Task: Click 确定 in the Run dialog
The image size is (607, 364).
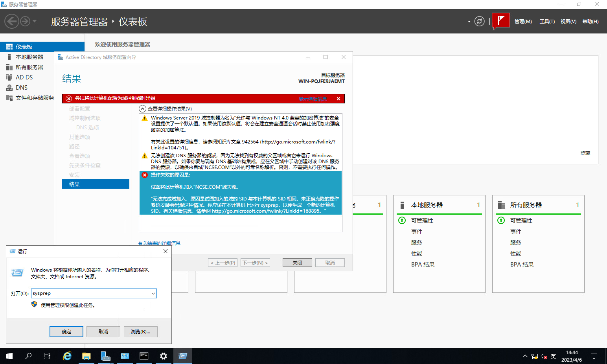Action: tap(66, 332)
